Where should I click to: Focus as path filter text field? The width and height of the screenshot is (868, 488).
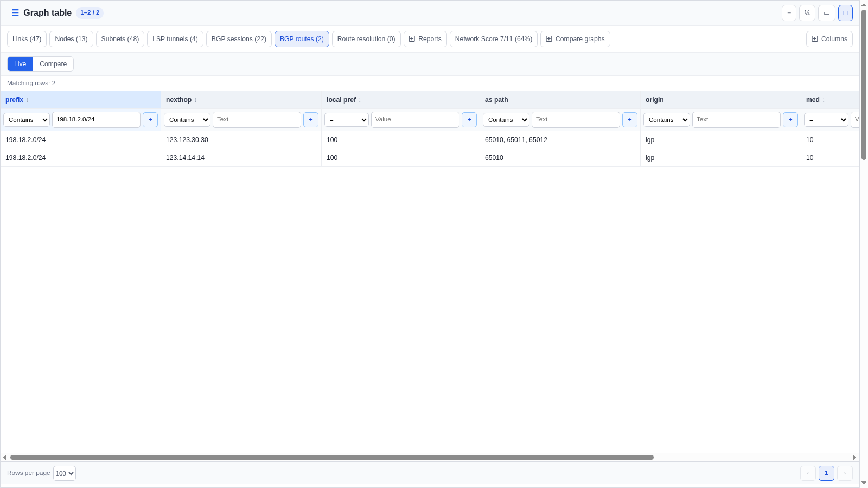coord(576,120)
